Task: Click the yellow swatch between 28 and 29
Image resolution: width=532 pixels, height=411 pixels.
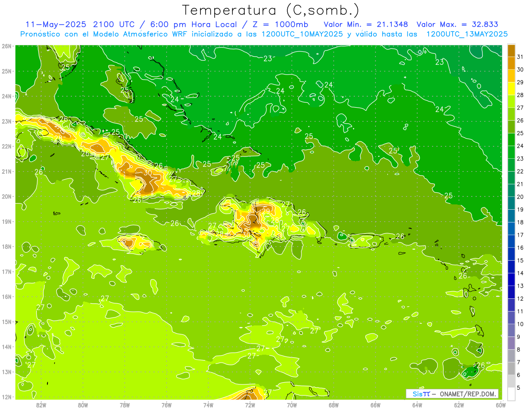Action: click(512, 89)
